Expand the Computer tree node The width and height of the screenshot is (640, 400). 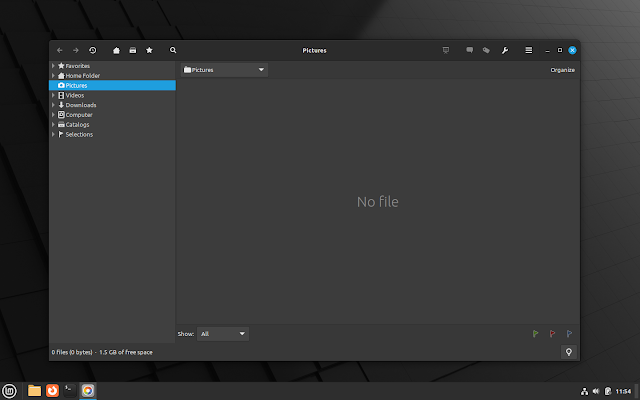coord(53,115)
